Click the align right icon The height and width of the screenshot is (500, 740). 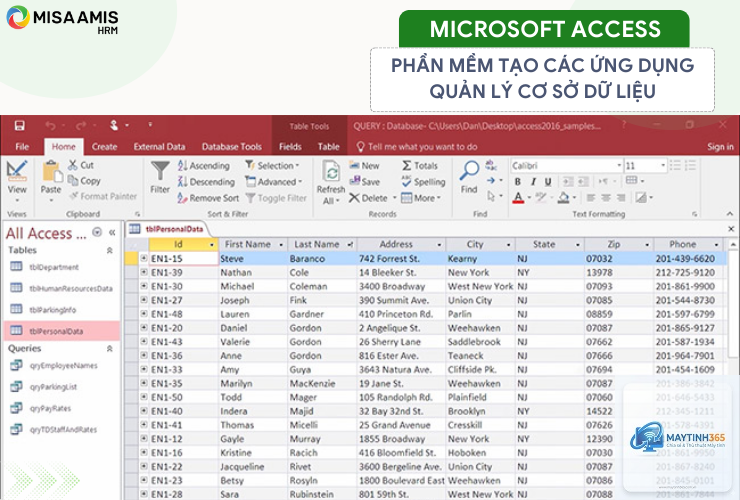tap(622, 198)
